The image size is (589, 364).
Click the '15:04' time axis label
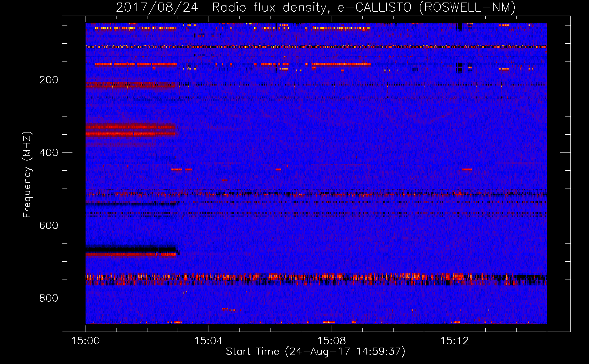click(209, 341)
